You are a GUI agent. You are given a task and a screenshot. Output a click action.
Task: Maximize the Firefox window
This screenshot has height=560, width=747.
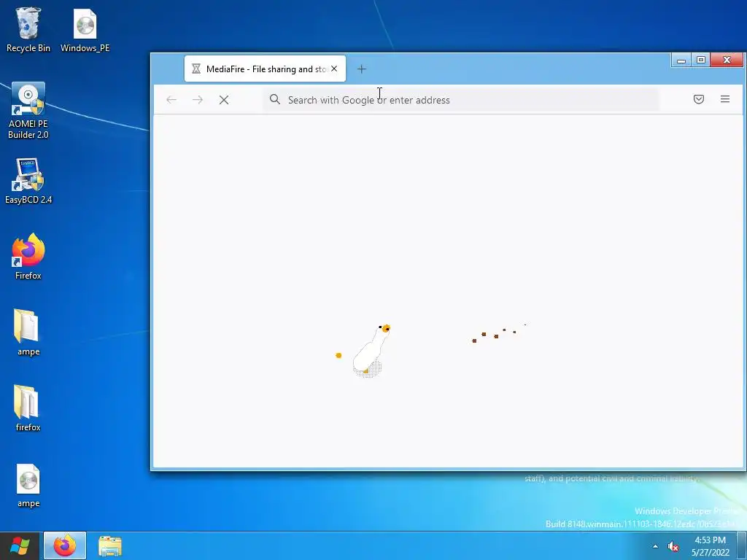701,60
